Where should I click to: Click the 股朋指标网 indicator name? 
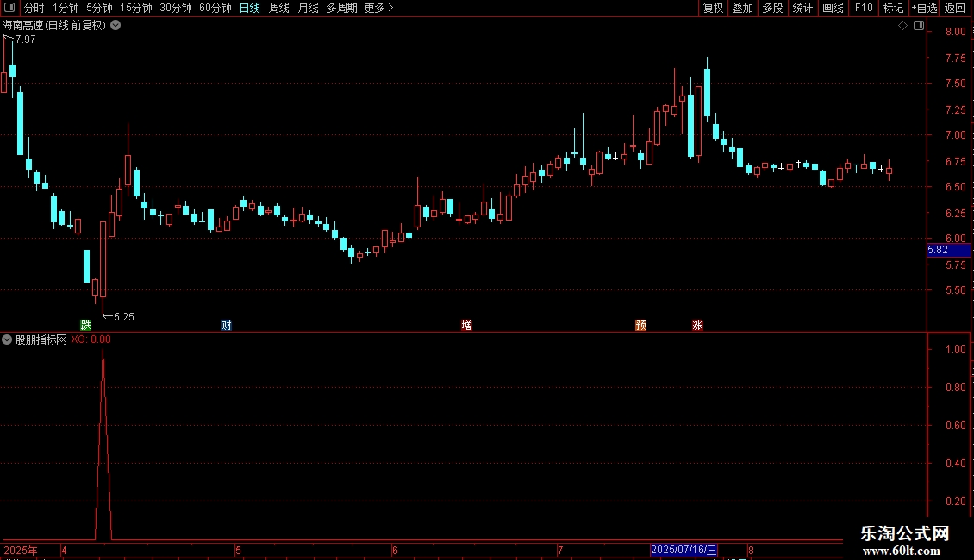click(41, 339)
